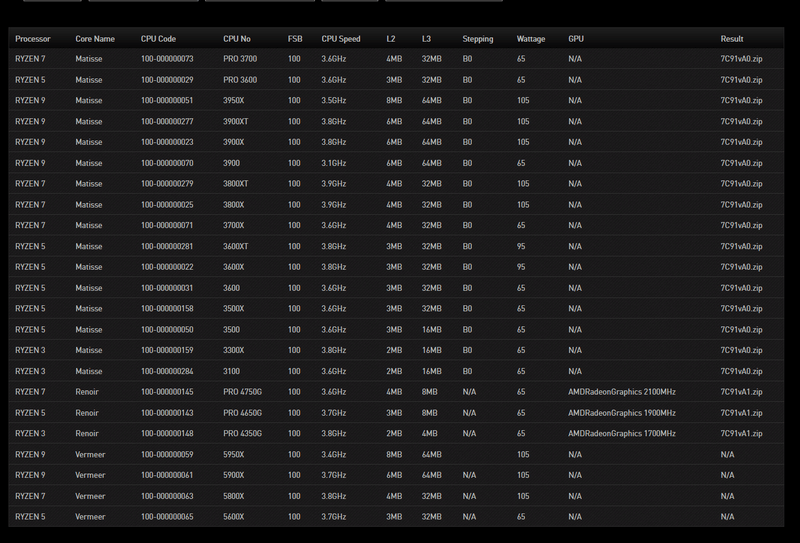
Task: Click the GPU column header
Action: coord(576,39)
